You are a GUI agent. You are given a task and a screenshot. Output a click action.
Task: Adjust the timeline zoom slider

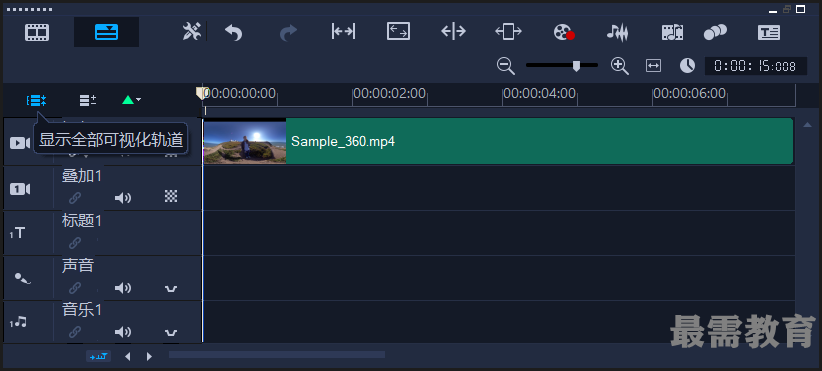pyautogui.click(x=576, y=66)
